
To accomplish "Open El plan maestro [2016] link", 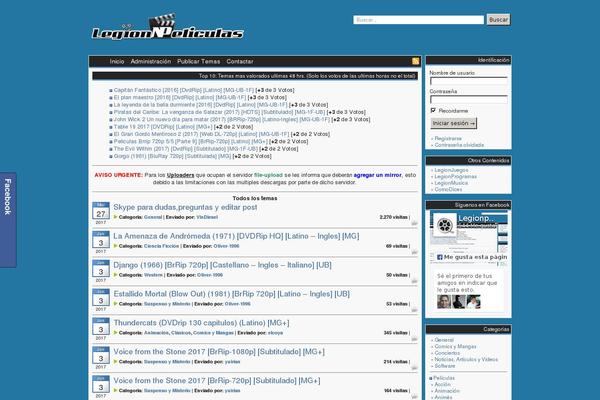I will click(180, 98).
